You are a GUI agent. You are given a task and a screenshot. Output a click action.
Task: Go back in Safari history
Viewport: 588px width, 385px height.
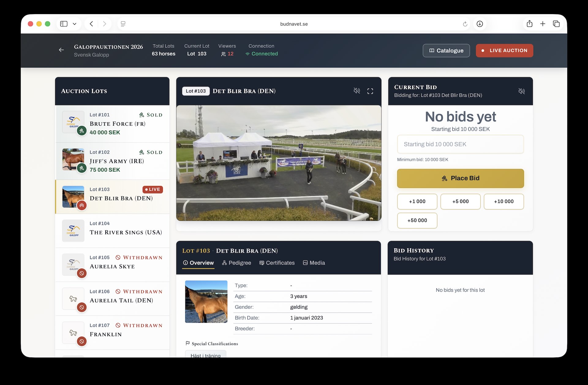click(91, 24)
